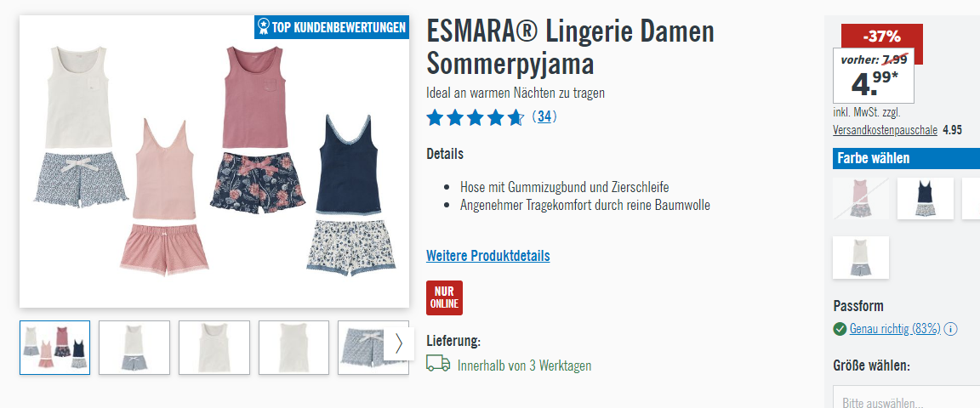Viewport: 980px width, 408px height.
Task: Select the white set thumbnail
Action: [134, 348]
